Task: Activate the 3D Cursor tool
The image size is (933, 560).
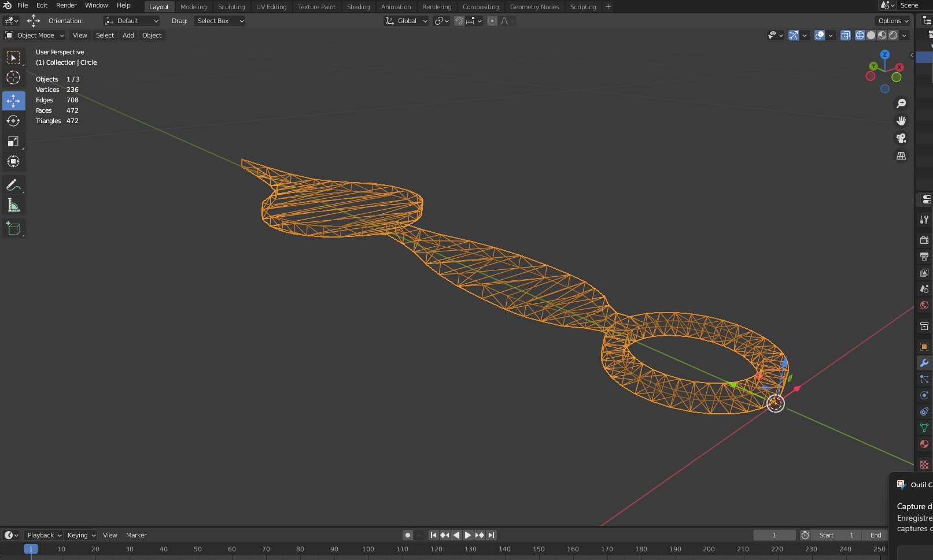Action: pos(13,77)
